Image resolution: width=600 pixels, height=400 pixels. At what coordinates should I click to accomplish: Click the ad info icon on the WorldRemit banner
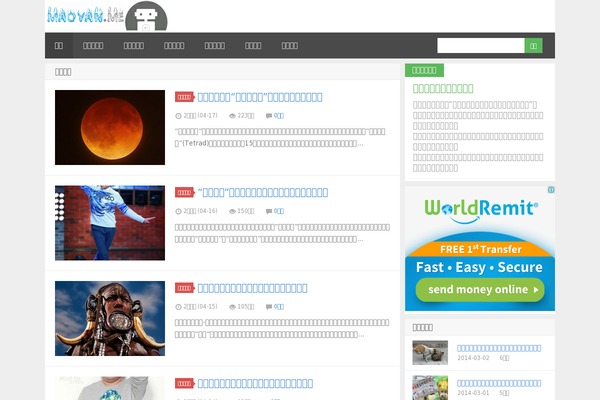click(x=551, y=190)
